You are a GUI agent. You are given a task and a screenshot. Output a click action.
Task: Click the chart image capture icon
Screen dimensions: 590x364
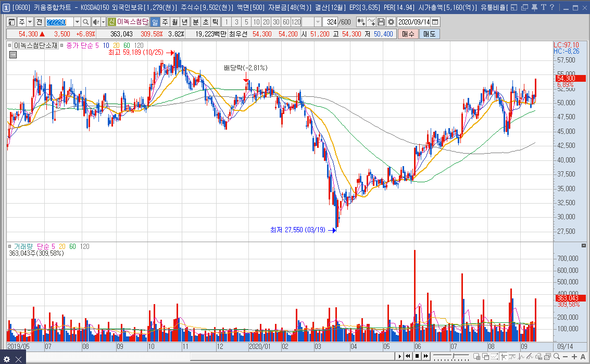[x=547, y=357]
